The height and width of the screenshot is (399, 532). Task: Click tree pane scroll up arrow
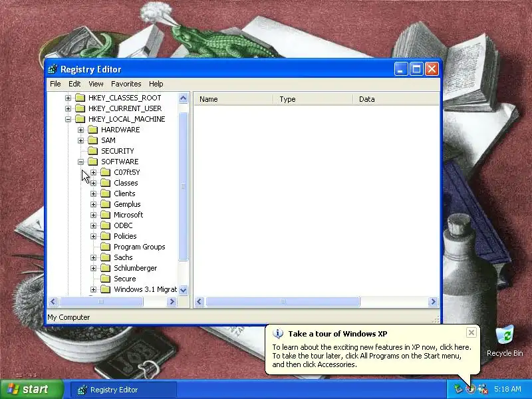(x=184, y=98)
